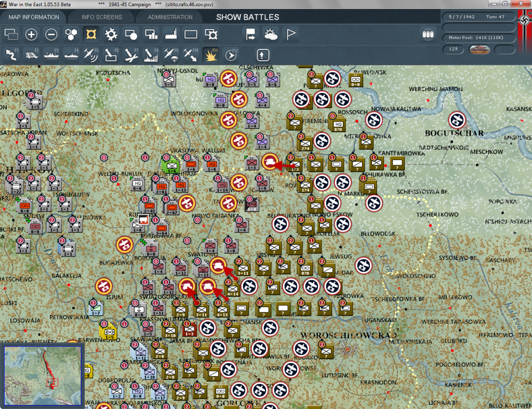Click the MILLEROWO town label

tap(455, 297)
